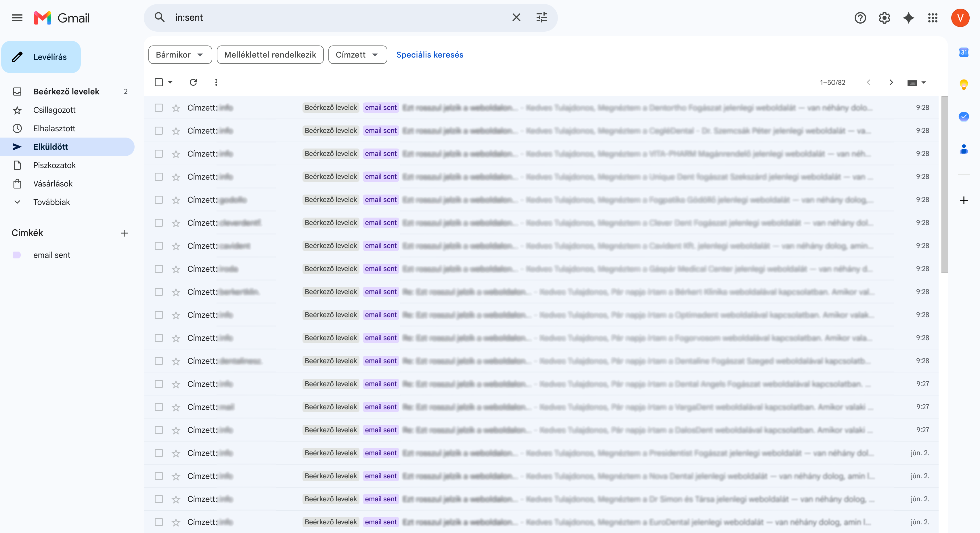The width and height of the screenshot is (980, 533).
Task: Click email sent tag on godollo row
Action: click(x=380, y=200)
